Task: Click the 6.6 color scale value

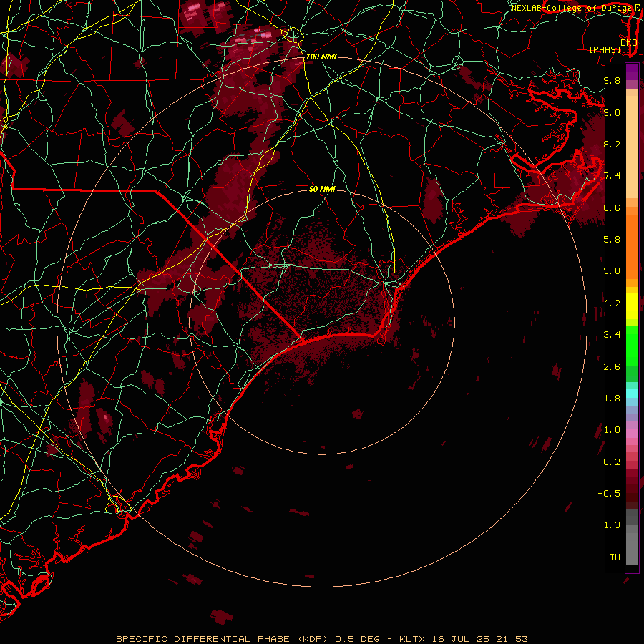Action: coord(612,208)
